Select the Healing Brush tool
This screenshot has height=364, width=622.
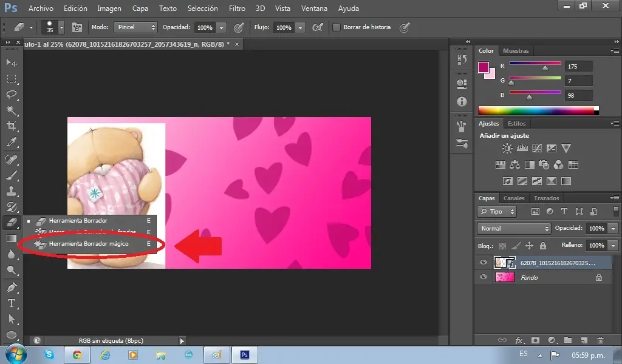coord(12,159)
